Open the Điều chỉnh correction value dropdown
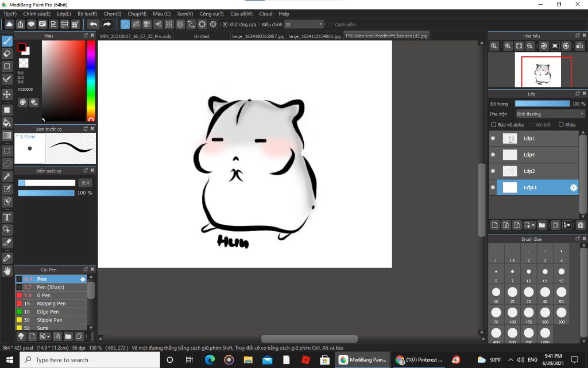The width and height of the screenshot is (588, 368). pyautogui.click(x=304, y=24)
